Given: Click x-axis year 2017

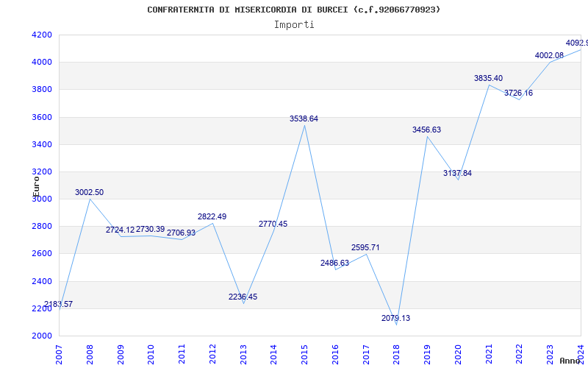Looking at the screenshot, I should [x=366, y=354].
